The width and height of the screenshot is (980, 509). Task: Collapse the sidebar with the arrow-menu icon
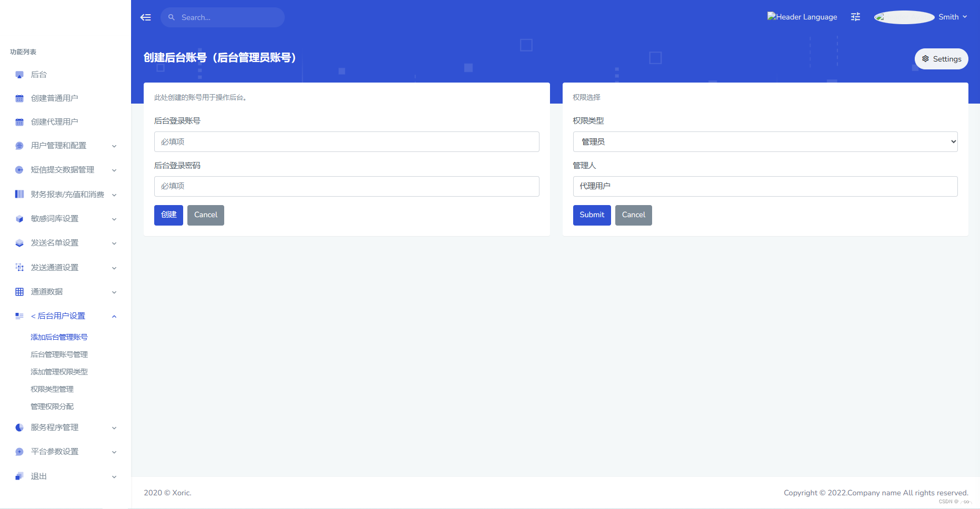tap(146, 17)
